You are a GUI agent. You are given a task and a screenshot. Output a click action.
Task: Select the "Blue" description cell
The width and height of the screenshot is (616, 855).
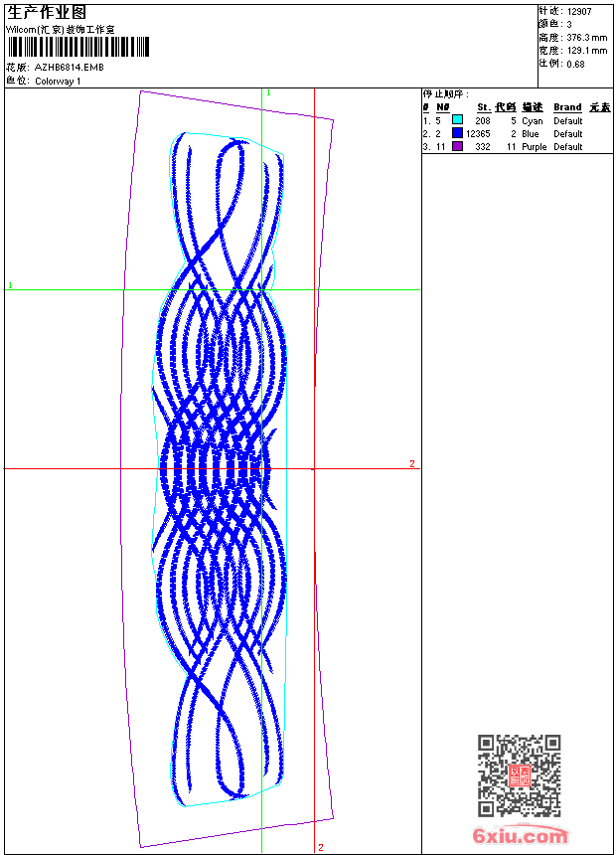coord(531,133)
